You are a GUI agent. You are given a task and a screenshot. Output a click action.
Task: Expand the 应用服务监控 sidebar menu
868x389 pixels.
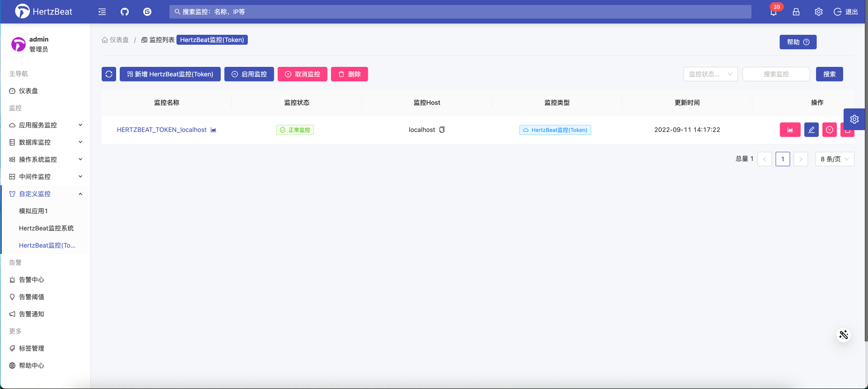click(45, 125)
